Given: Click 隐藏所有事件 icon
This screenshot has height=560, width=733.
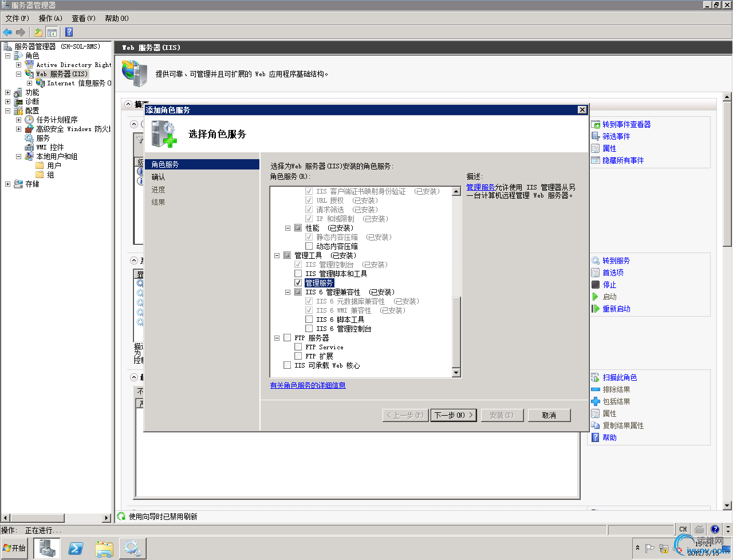Looking at the screenshot, I should 596,160.
